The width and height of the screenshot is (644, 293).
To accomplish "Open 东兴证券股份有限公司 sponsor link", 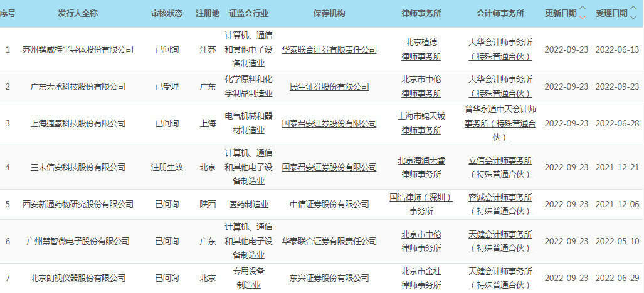I will 329,278.
